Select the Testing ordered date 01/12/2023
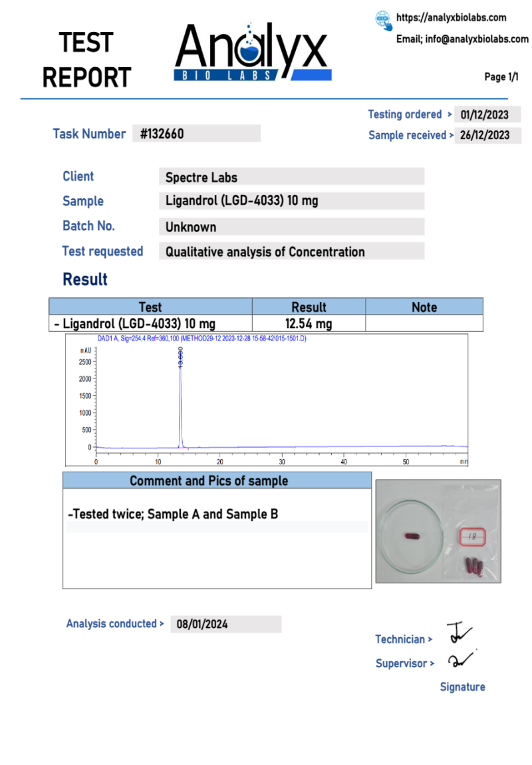Viewport: 532px width, 765px height. pos(487,114)
